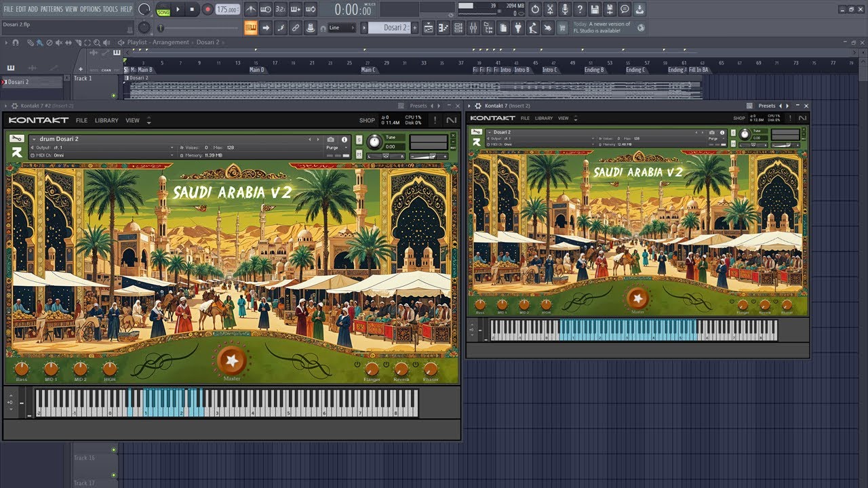
Task: Click the microphone audio recording icon
Action: pos(565,9)
